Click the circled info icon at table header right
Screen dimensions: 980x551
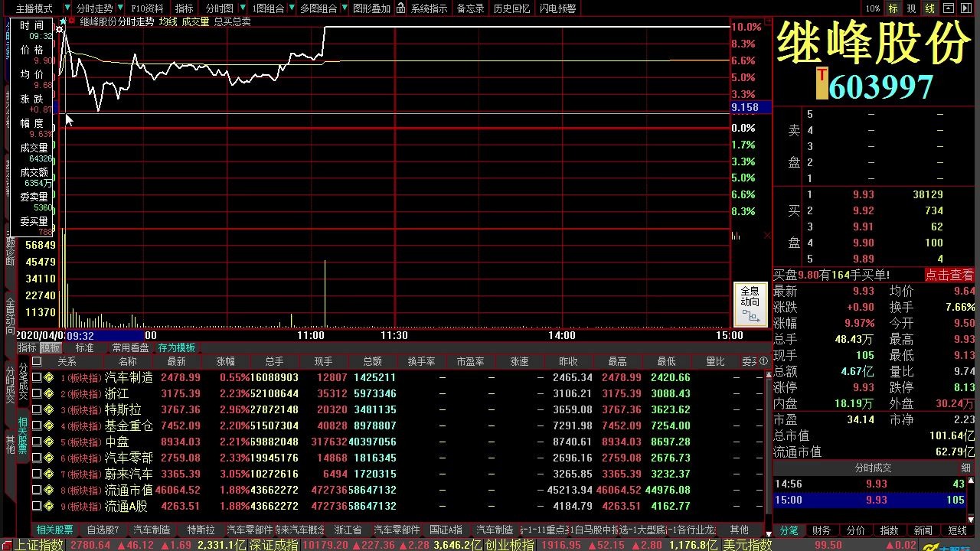[763, 361]
